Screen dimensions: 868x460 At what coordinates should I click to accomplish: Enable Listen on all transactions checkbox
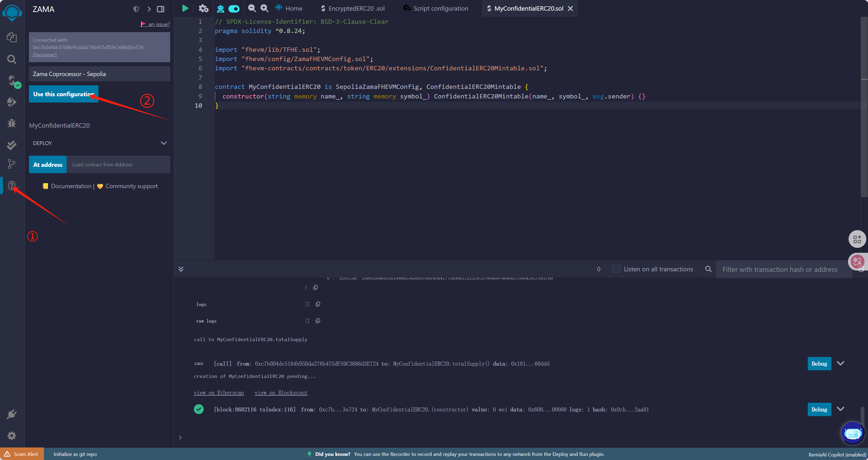click(x=616, y=269)
